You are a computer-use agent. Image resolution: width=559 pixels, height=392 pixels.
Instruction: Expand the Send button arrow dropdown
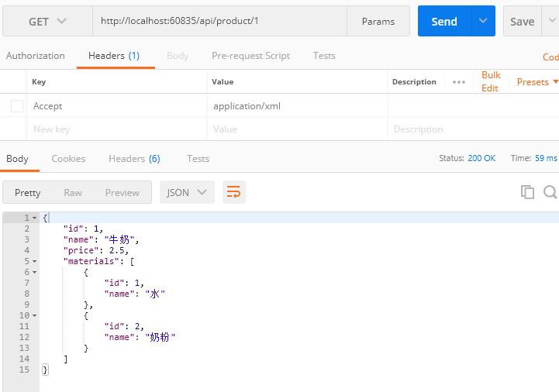[x=484, y=22]
